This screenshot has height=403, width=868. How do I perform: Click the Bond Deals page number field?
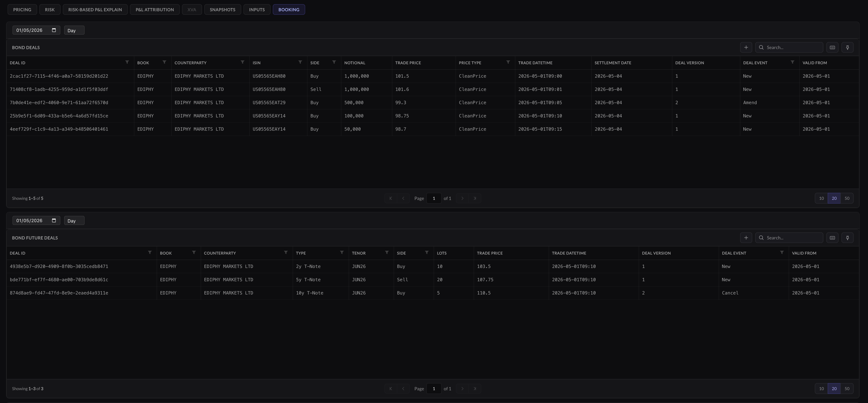click(434, 198)
